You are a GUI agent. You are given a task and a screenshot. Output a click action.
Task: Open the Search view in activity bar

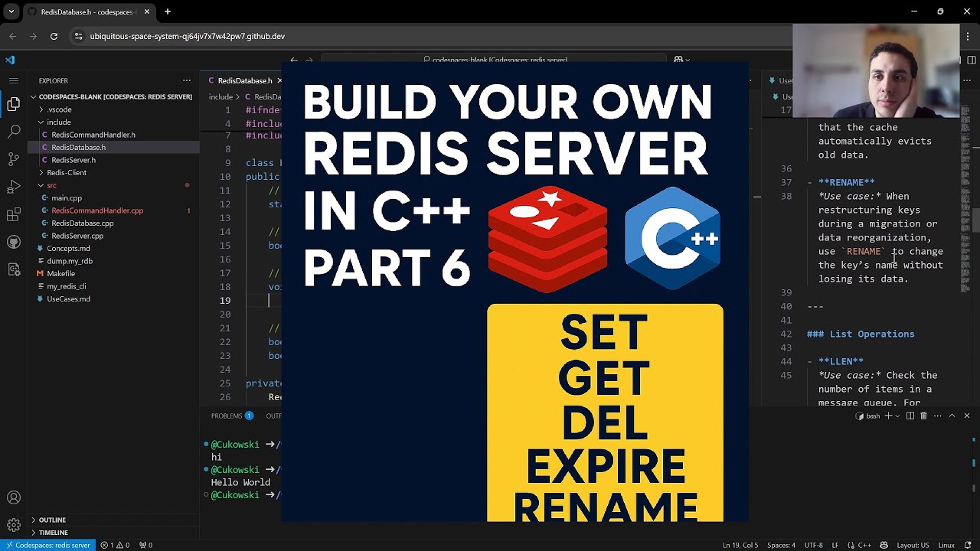[x=14, y=132]
